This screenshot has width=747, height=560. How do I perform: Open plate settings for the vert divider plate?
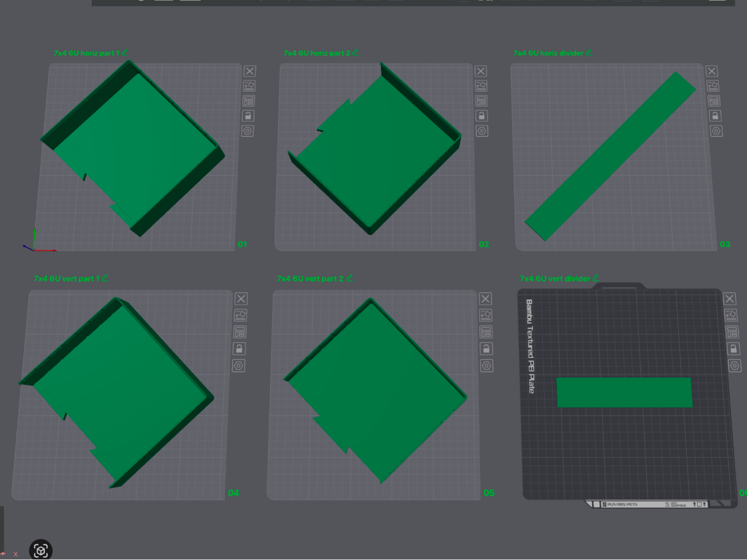(735, 366)
